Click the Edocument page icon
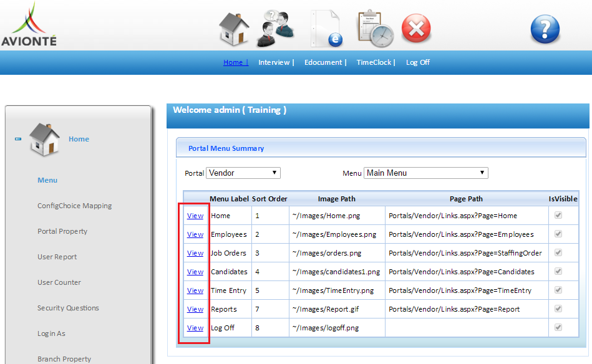 [327, 29]
